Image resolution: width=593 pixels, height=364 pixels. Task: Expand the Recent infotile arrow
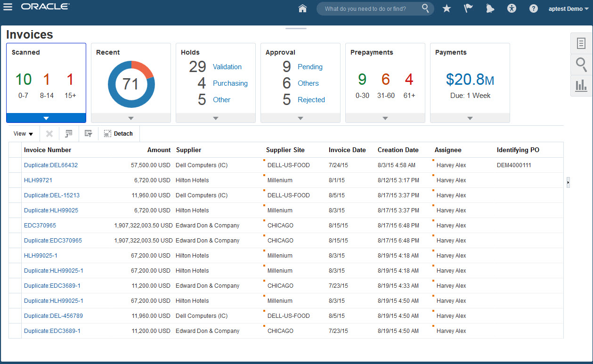pos(131,118)
